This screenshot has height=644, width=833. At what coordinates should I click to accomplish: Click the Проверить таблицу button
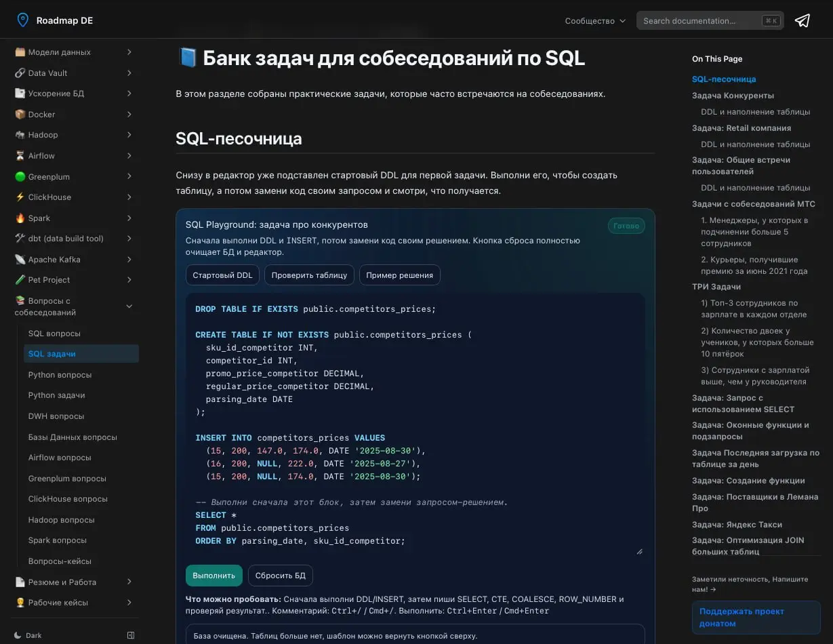point(309,275)
